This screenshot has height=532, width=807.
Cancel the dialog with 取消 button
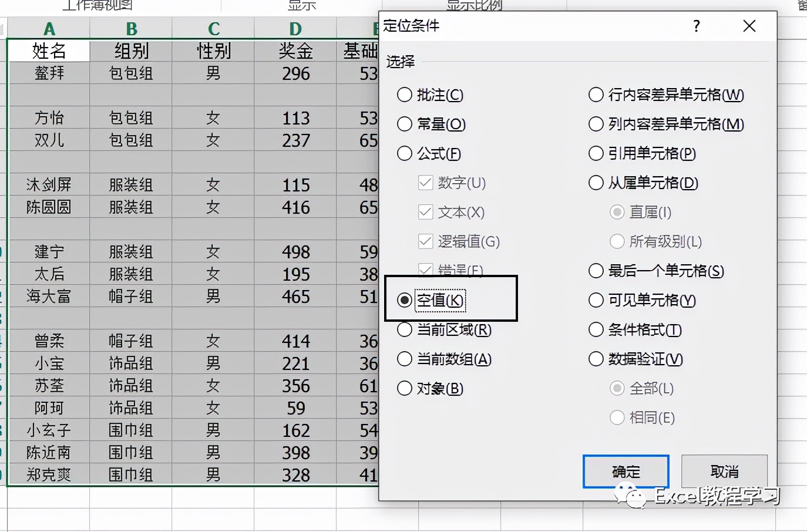click(724, 472)
